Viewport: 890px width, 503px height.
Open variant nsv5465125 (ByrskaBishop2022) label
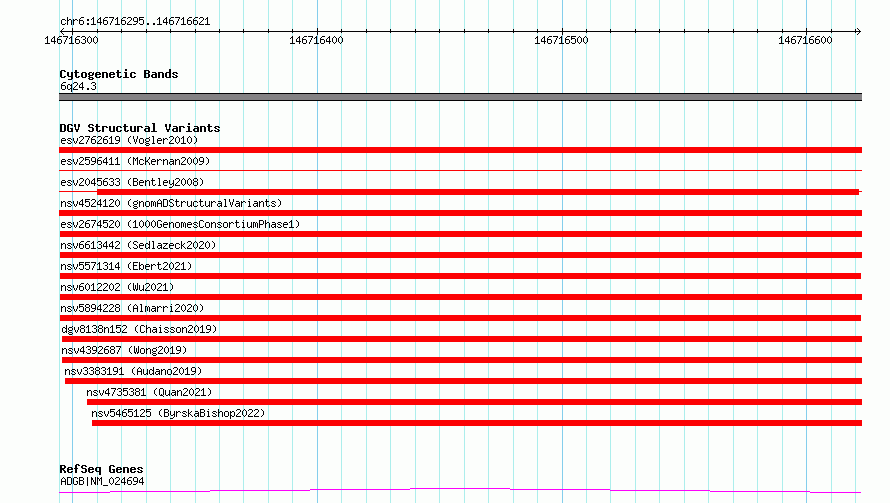tap(178, 413)
